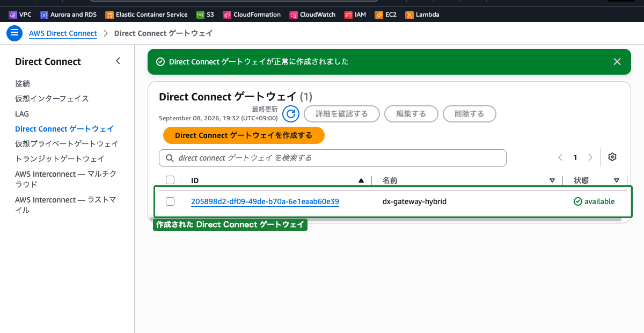
Task: Check the dx-gateway-hybrid row checkbox
Action: point(170,201)
